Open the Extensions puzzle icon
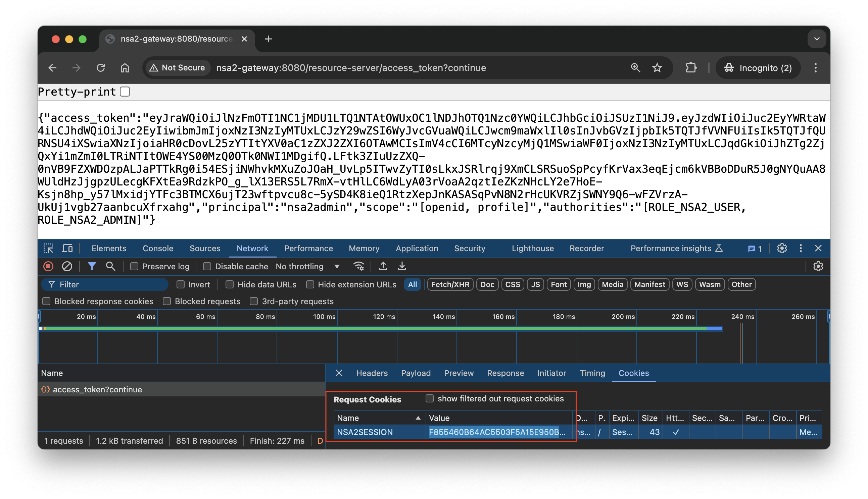The image size is (868, 499). coord(691,68)
